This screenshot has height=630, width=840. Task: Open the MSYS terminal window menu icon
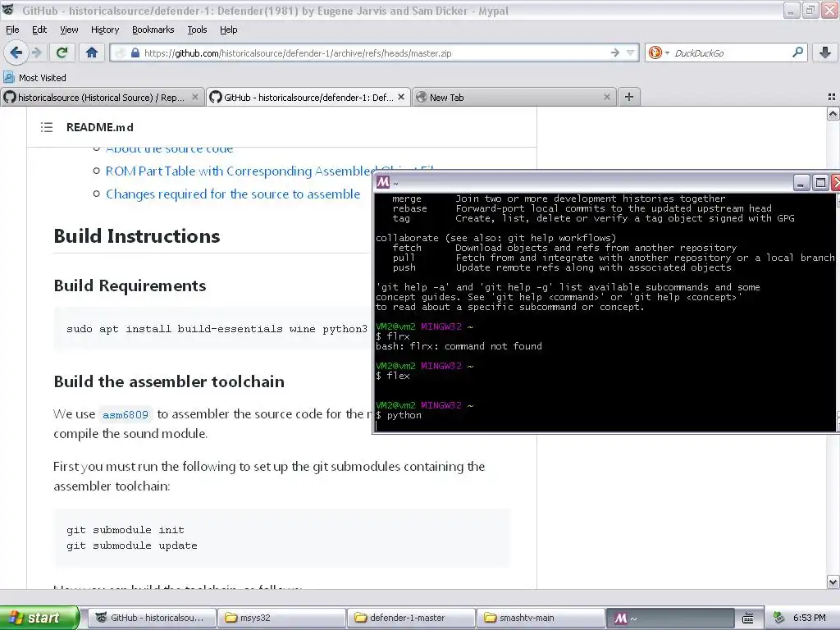(x=382, y=182)
